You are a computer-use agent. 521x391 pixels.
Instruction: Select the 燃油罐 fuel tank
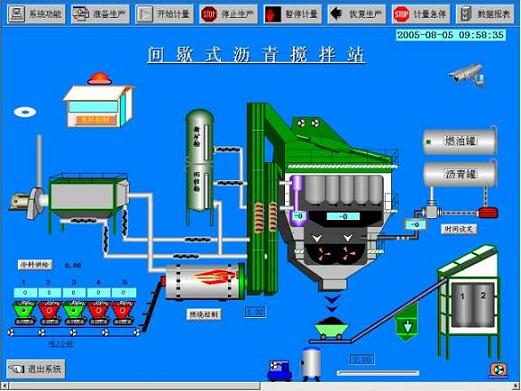point(460,141)
